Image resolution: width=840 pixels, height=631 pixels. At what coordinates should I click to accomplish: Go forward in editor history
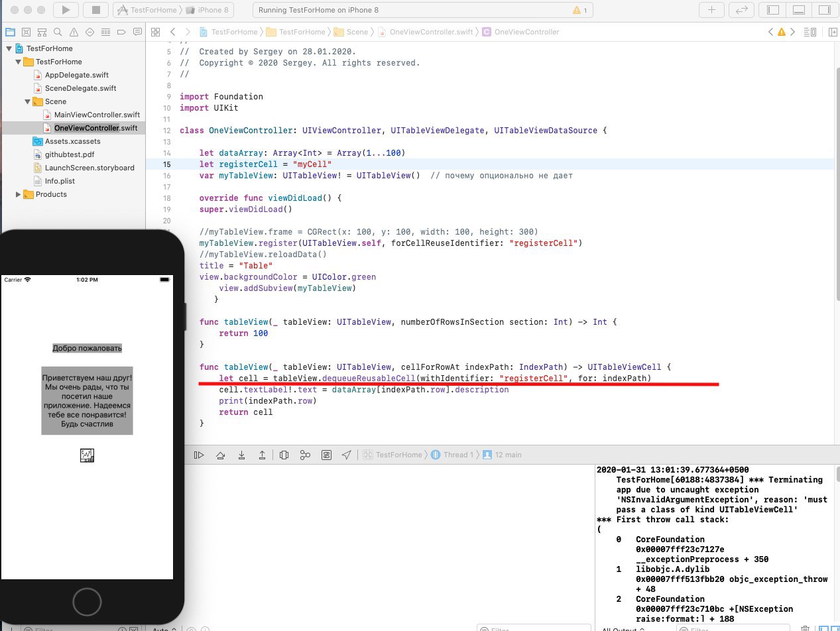click(188, 32)
